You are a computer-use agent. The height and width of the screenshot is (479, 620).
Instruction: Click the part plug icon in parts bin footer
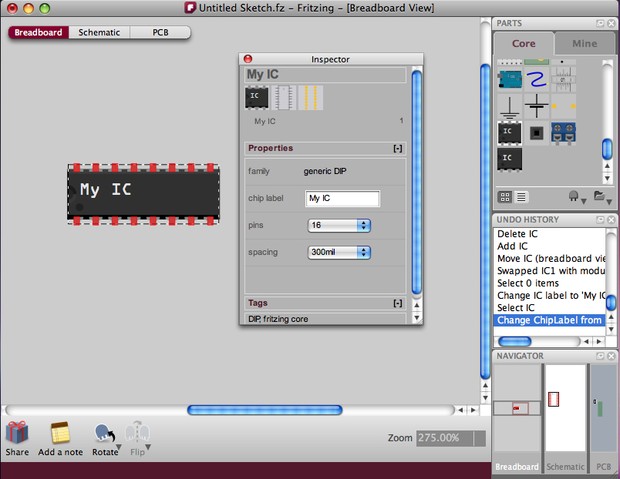pyautogui.click(x=573, y=196)
